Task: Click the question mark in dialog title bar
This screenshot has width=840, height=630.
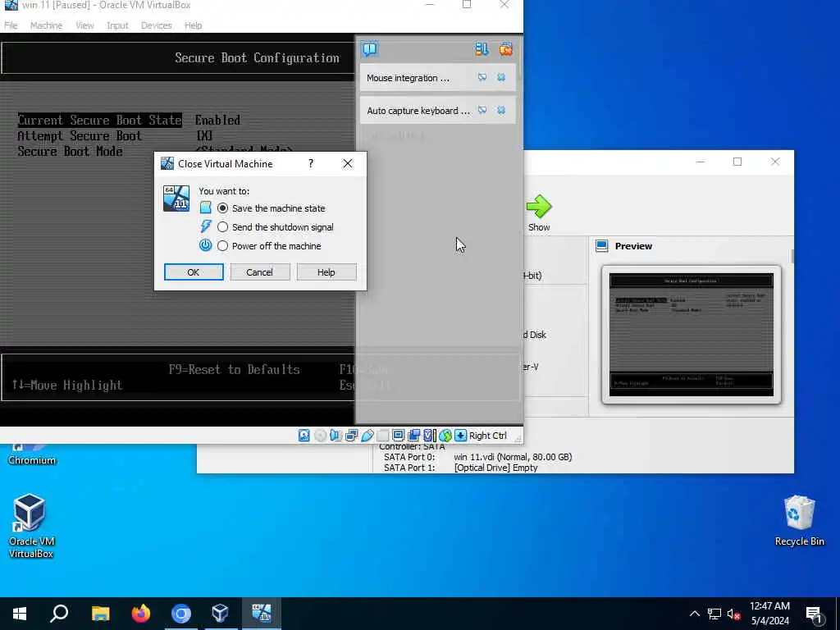Action: point(311,163)
